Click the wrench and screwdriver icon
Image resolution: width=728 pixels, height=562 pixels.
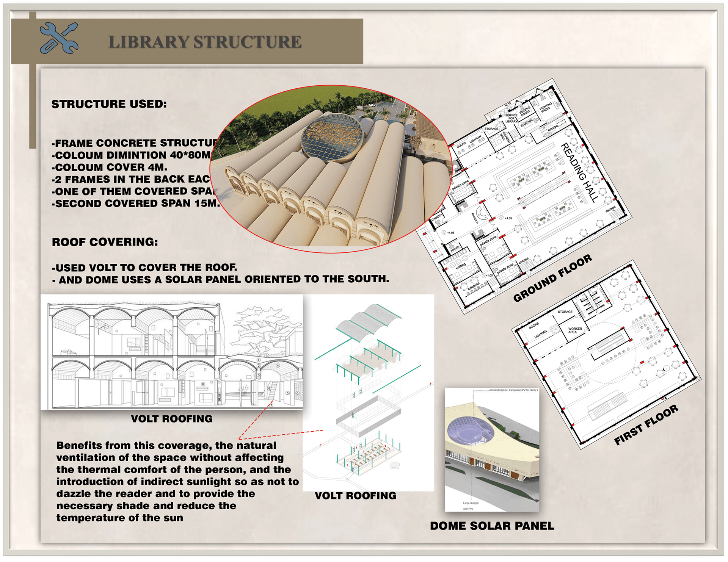pyautogui.click(x=59, y=38)
